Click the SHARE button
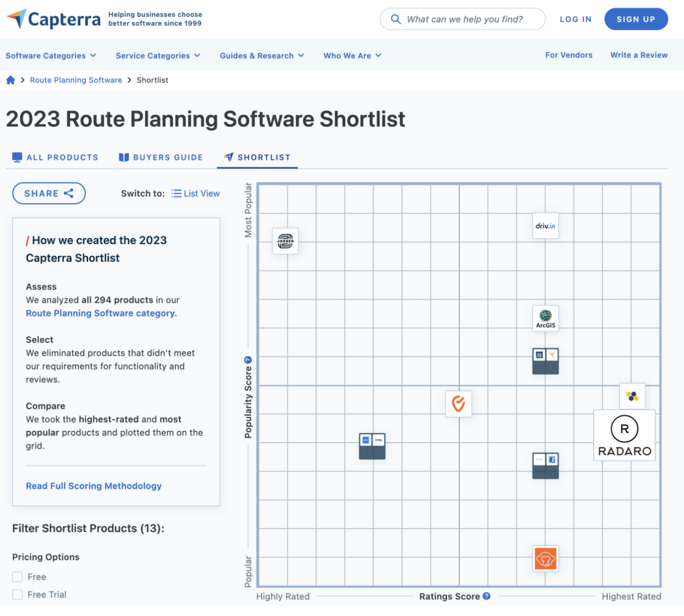684x616 pixels. pos(49,193)
